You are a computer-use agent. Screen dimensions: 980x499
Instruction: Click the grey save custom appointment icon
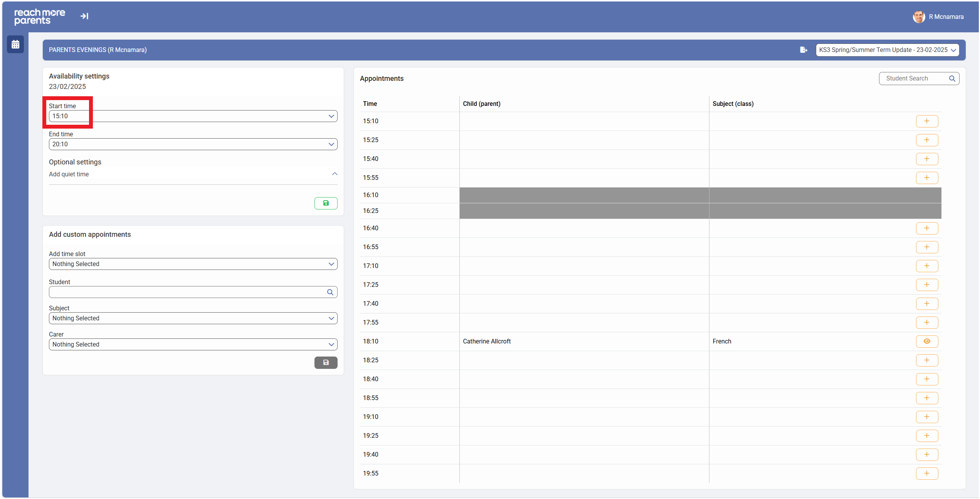coord(326,363)
